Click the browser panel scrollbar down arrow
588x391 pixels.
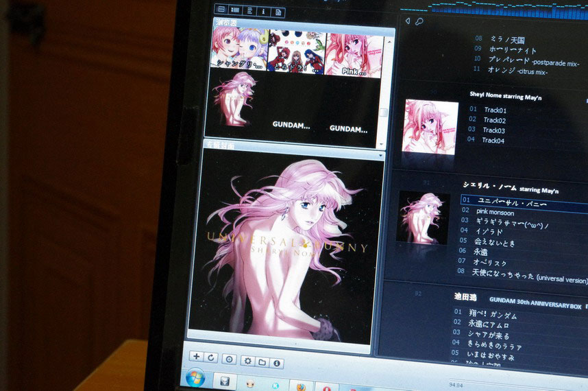click(x=381, y=144)
